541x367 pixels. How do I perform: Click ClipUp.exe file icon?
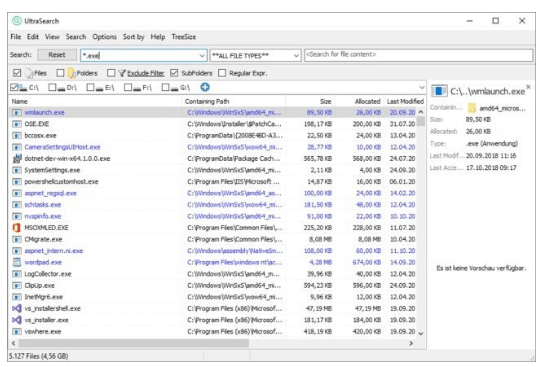tap(17, 286)
